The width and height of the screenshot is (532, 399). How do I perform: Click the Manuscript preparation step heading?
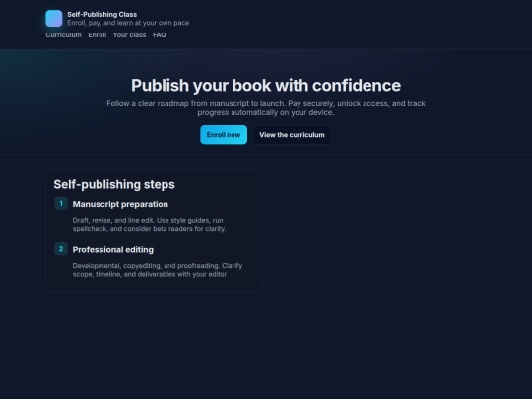click(x=120, y=204)
